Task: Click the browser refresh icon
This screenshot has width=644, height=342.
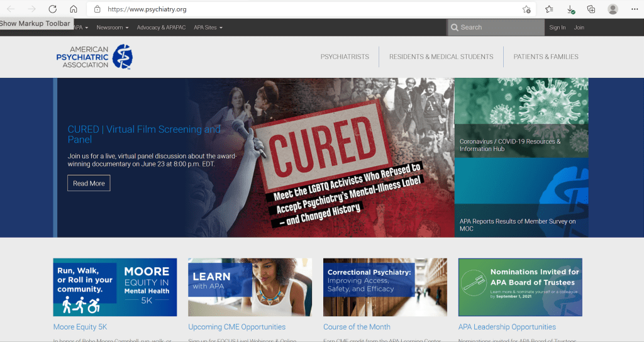Action: (53, 9)
